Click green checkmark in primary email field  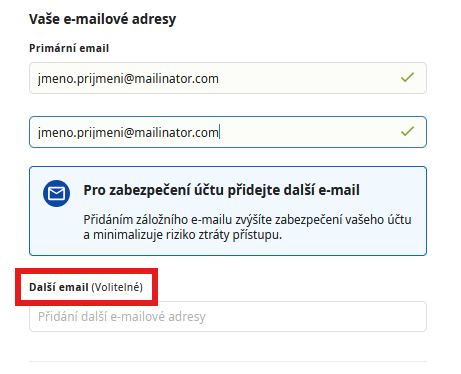click(x=407, y=77)
